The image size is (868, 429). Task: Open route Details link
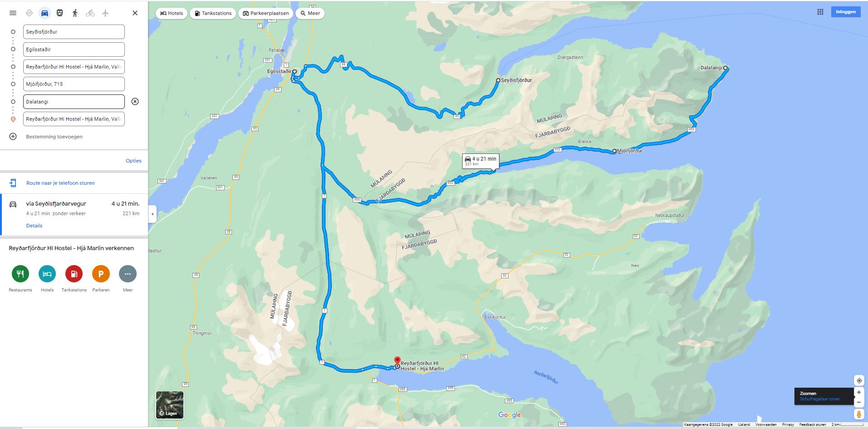pos(34,226)
